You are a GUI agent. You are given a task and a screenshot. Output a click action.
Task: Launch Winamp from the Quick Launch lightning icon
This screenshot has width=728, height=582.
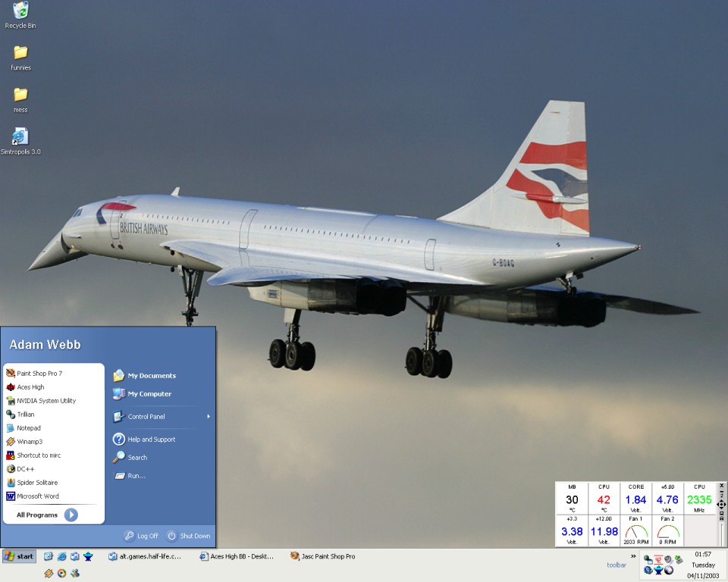click(x=49, y=574)
